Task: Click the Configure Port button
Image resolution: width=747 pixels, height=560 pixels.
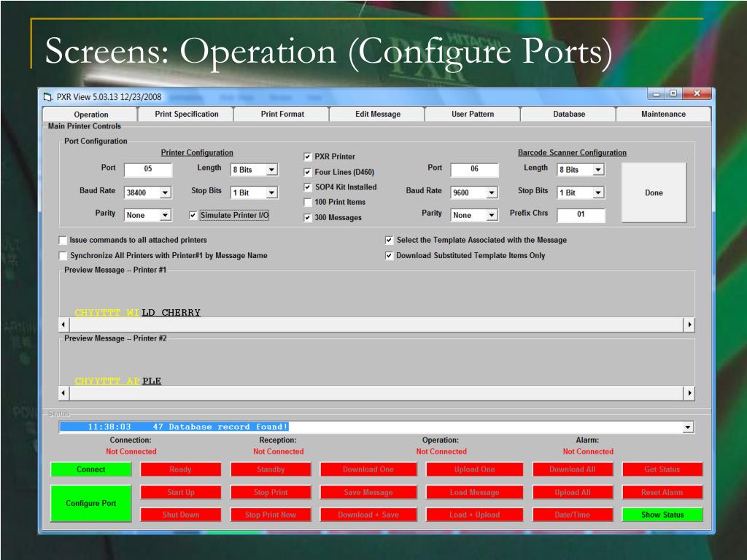Action: click(x=91, y=503)
